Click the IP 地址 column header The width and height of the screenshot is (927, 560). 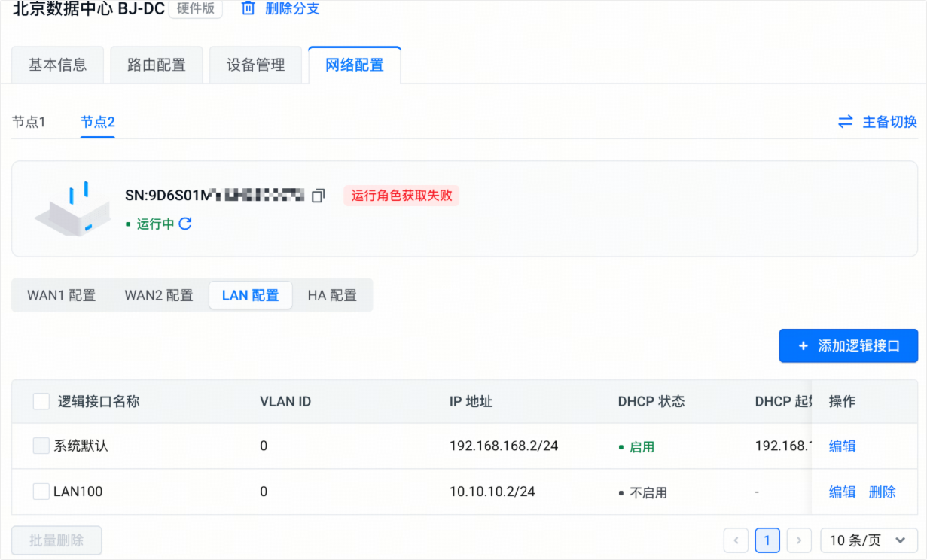coord(471,401)
